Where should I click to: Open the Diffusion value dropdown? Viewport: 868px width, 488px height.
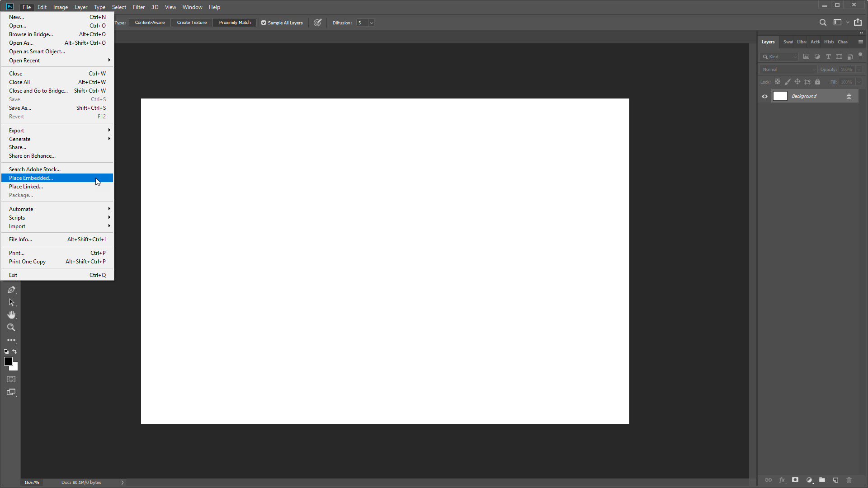(x=371, y=23)
